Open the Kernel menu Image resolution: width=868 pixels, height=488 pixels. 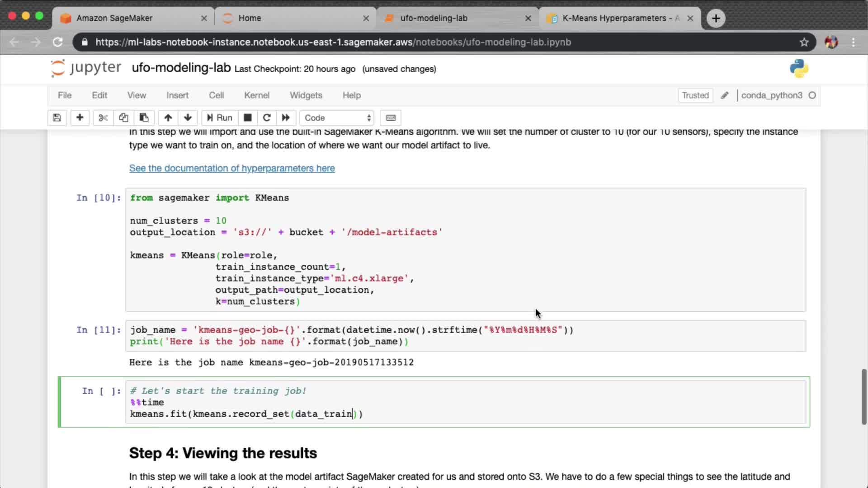tap(256, 95)
